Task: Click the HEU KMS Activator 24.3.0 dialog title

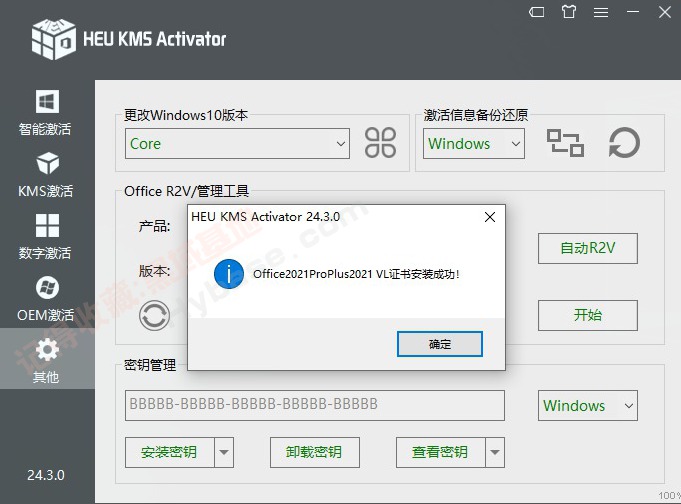Action: point(265,216)
